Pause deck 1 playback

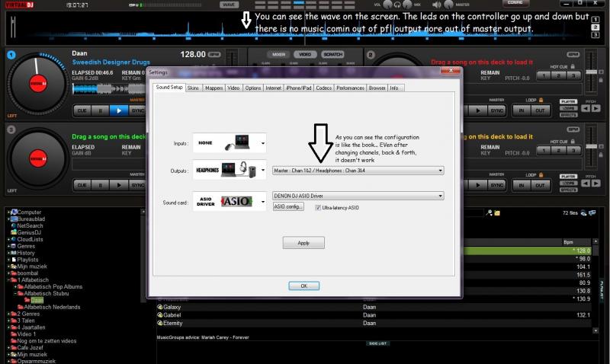[x=101, y=110]
